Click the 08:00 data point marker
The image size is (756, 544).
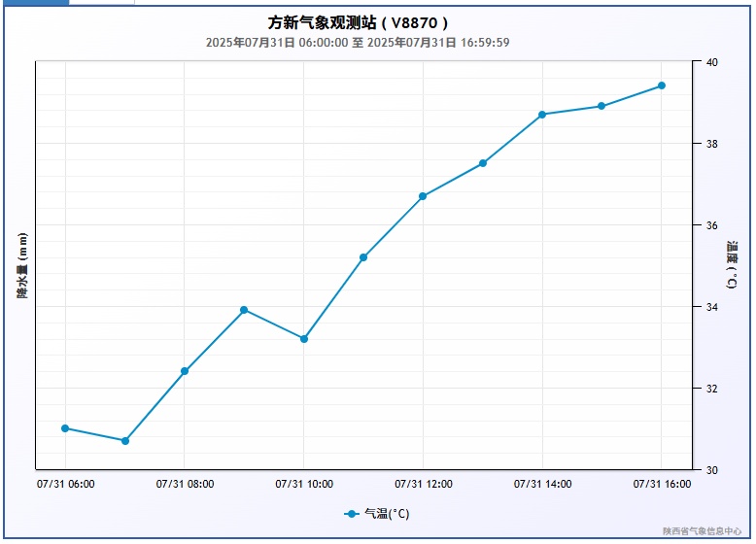pos(185,371)
